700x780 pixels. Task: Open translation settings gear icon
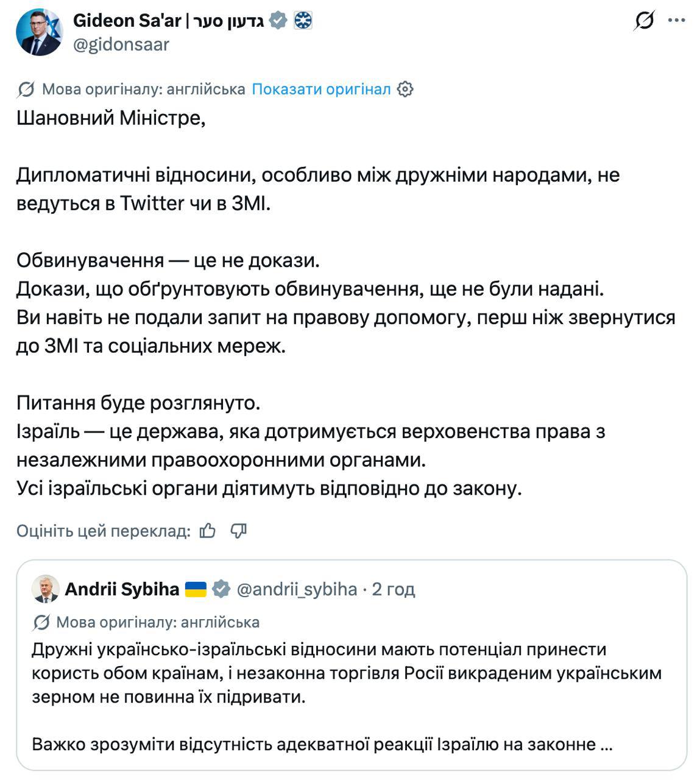pyautogui.click(x=405, y=90)
